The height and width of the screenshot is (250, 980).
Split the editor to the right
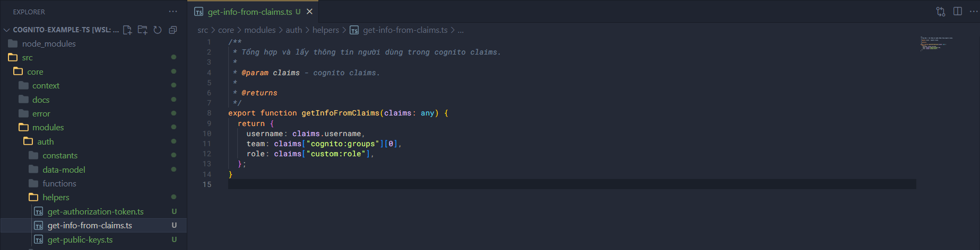coord(957,12)
